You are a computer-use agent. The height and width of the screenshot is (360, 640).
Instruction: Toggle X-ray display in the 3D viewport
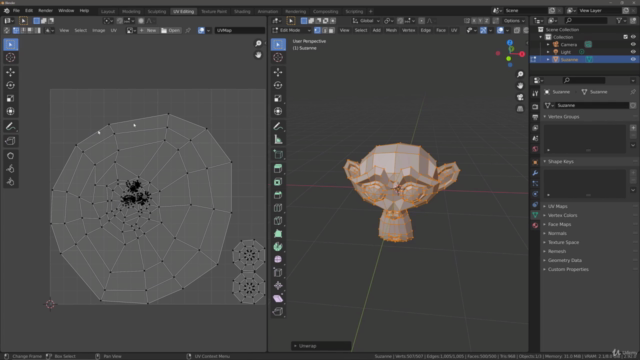tap(517, 30)
